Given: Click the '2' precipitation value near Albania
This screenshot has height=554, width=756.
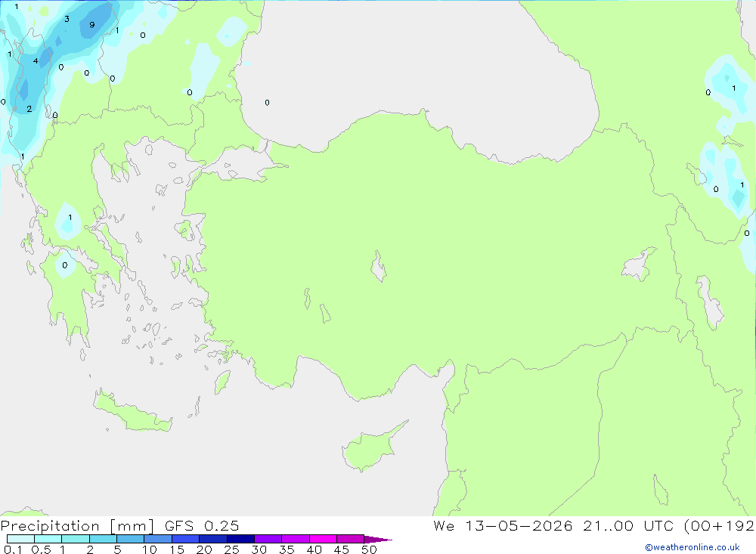Looking at the screenshot, I should (29, 109).
